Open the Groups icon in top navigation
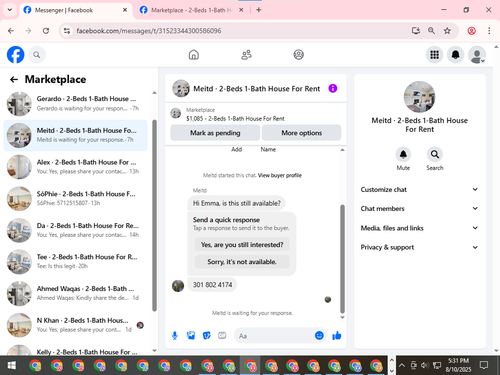The height and width of the screenshot is (375, 500). pos(299,55)
